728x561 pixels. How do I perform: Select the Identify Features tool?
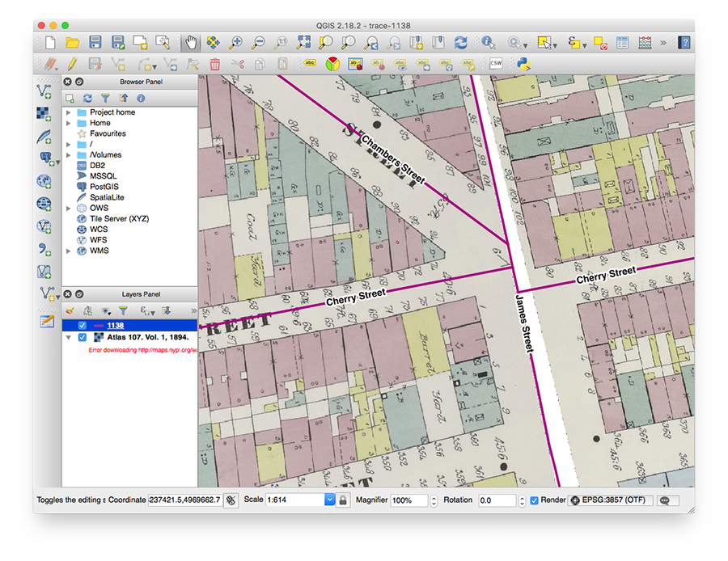(x=488, y=43)
